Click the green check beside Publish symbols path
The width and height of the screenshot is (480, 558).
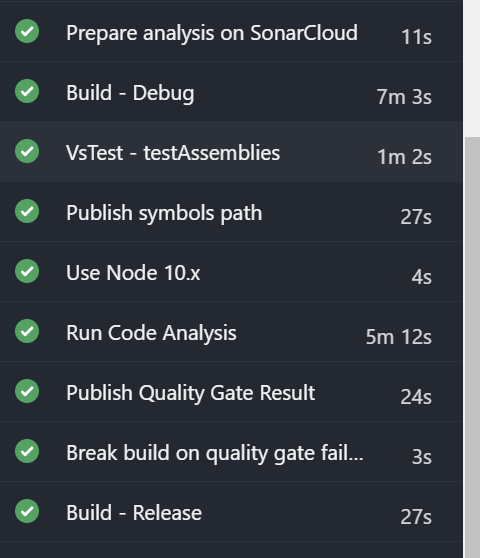(27, 211)
